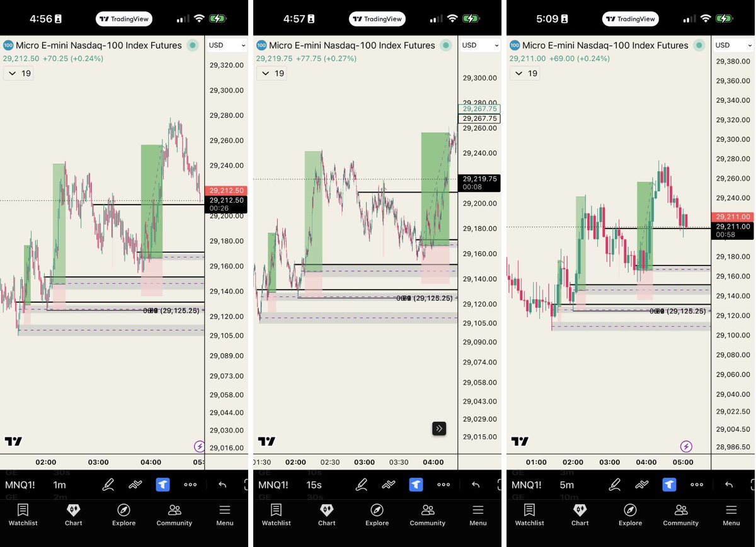
Task: Tap the red 29,211.00 price label
Action: (733, 217)
